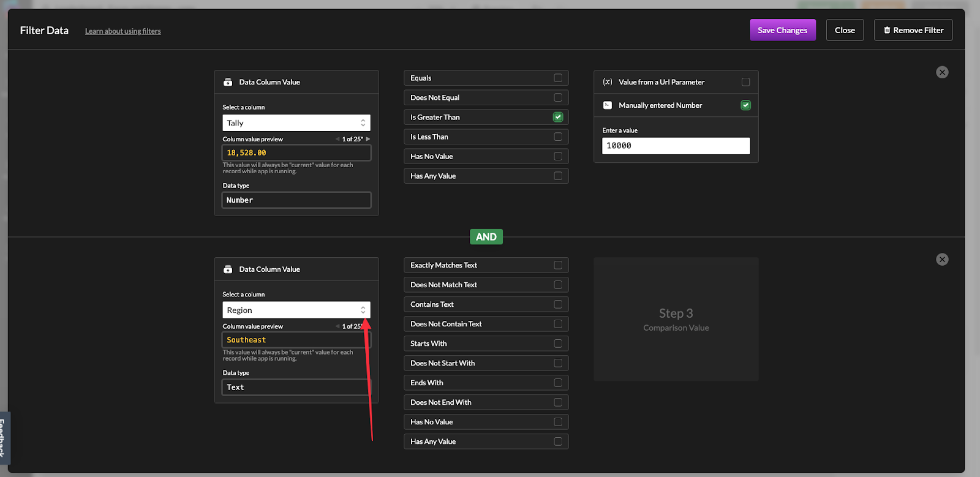
Task: Toggle the AND condition operator
Action: coord(486,237)
